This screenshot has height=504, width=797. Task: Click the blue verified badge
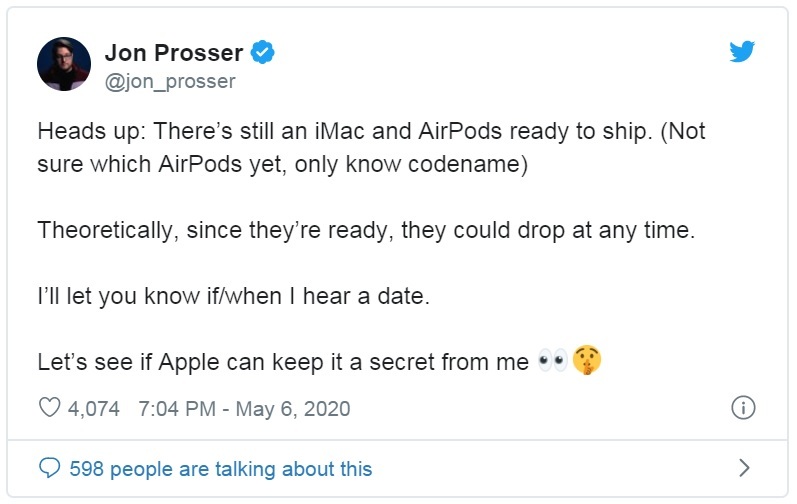(x=262, y=52)
